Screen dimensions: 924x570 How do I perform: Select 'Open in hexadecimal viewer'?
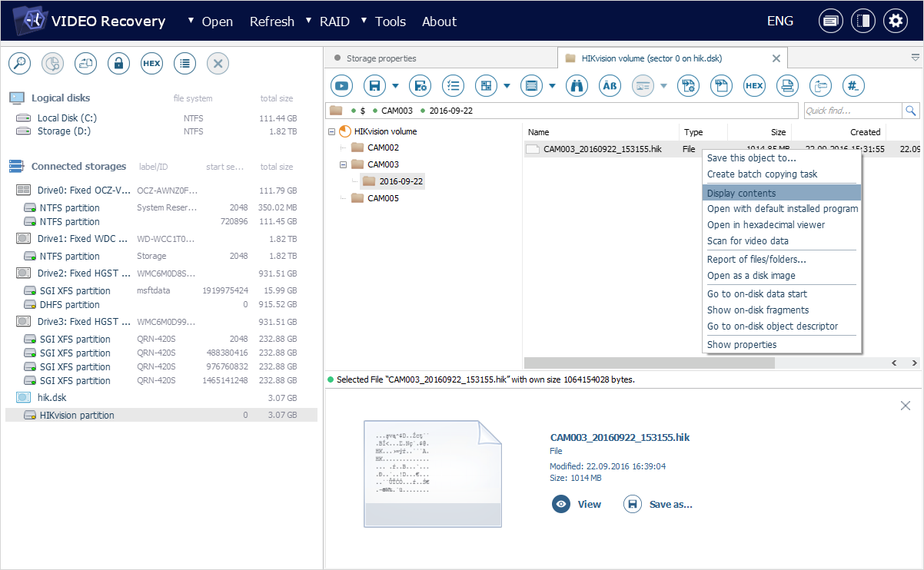(x=782, y=225)
